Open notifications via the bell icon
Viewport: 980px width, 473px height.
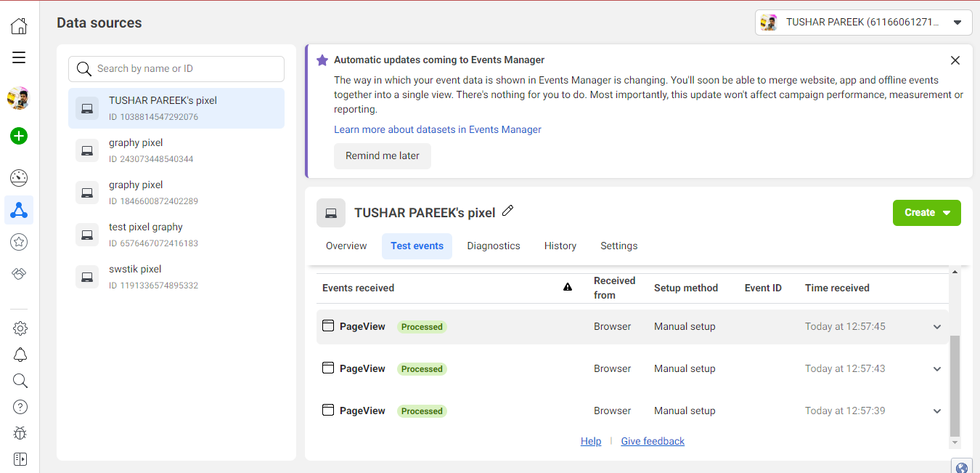(20, 355)
